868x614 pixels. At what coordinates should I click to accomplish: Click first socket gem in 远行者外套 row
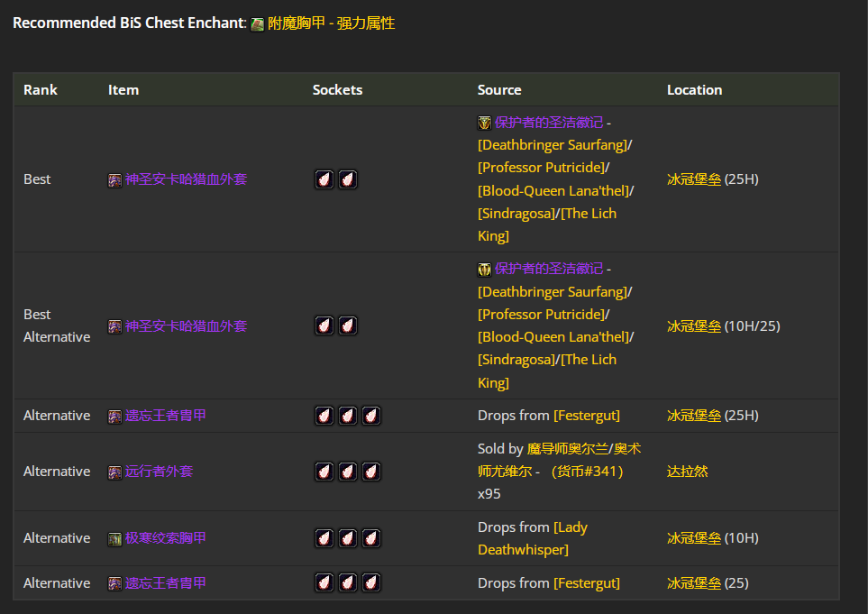[324, 472]
